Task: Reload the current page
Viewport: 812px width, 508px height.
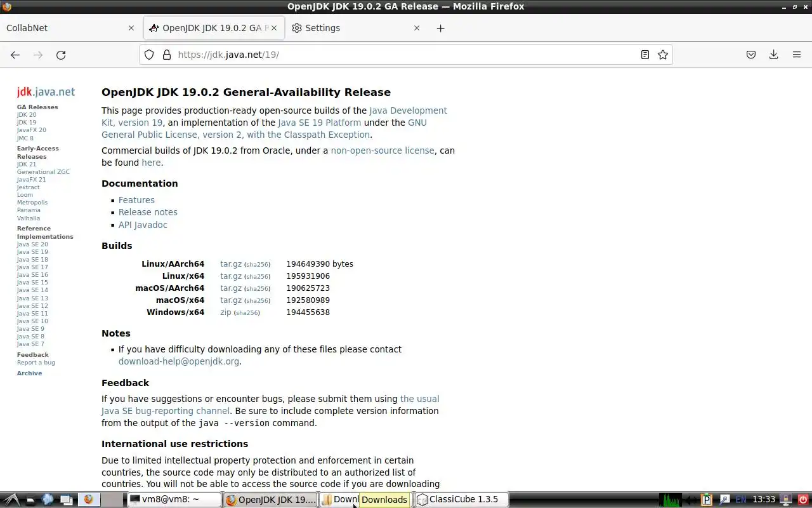Action: pos(61,55)
